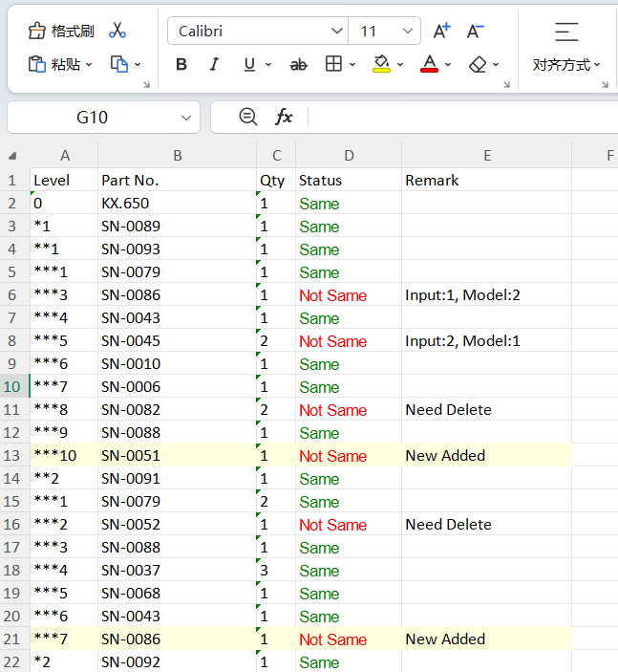Image resolution: width=618 pixels, height=672 pixels.
Task: Click New Added cell in row 21
Action: click(x=487, y=639)
